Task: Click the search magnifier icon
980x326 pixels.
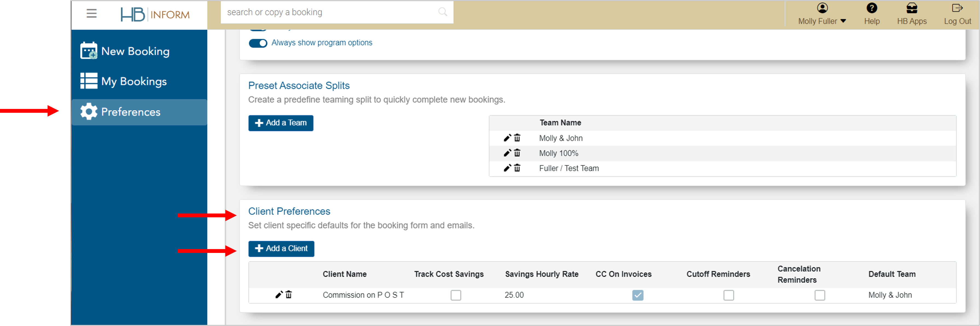Action: (442, 12)
